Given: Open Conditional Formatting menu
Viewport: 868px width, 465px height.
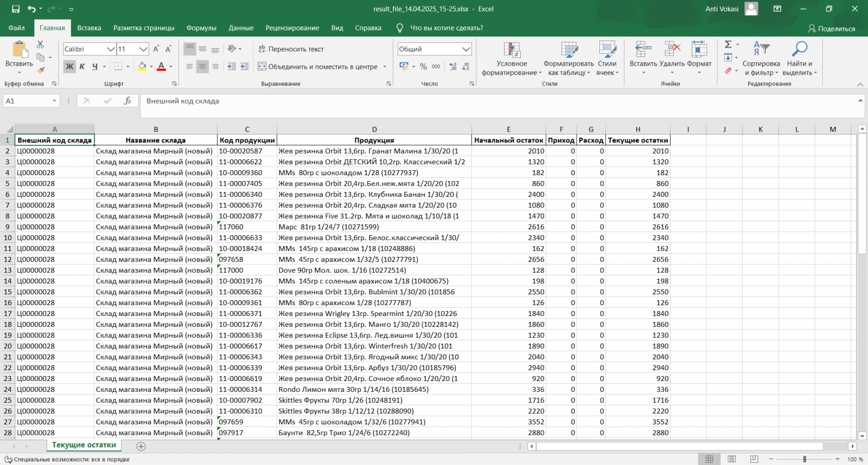Looking at the screenshot, I should tap(512, 59).
